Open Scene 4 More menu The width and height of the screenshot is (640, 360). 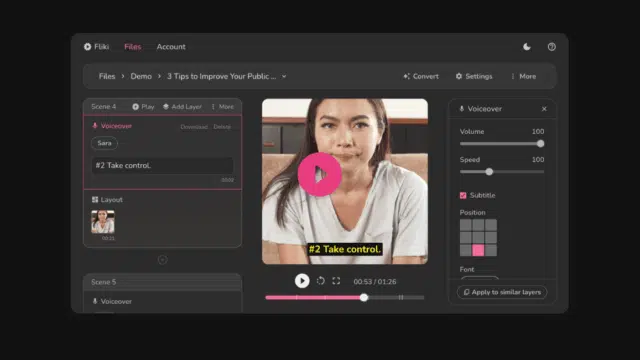pyautogui.click(x=223, y=107)
